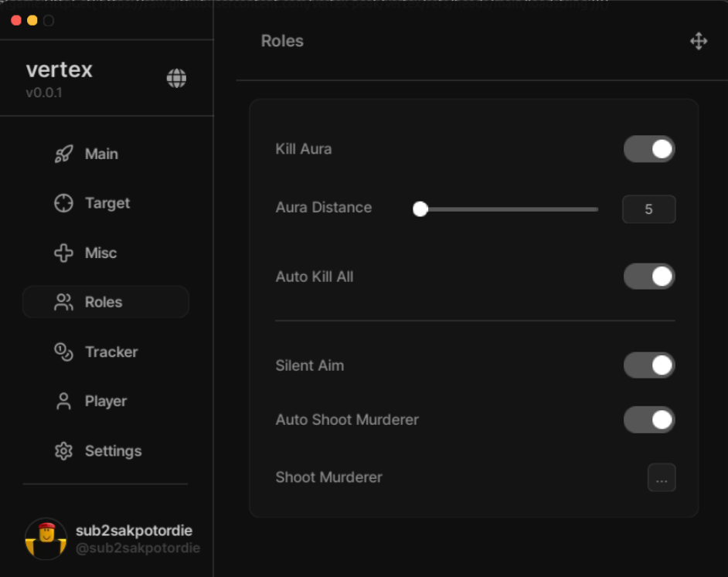Click the Aura Distance slider handle
This screenshot has height=577, width=728.
point(420,209)
